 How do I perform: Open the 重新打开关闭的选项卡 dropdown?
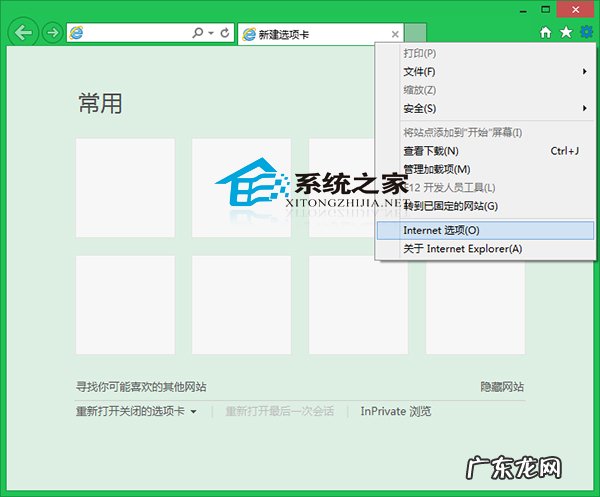click(136, 411)
